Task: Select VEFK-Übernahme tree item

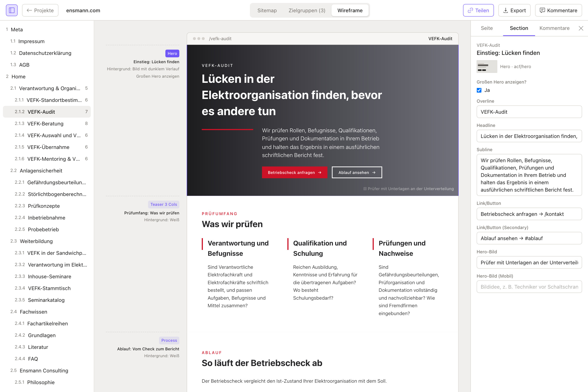Action: [47, 147]
